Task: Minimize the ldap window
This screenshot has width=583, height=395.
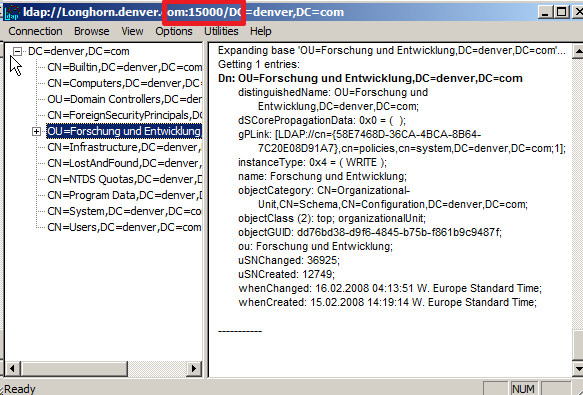Action: 545,12
